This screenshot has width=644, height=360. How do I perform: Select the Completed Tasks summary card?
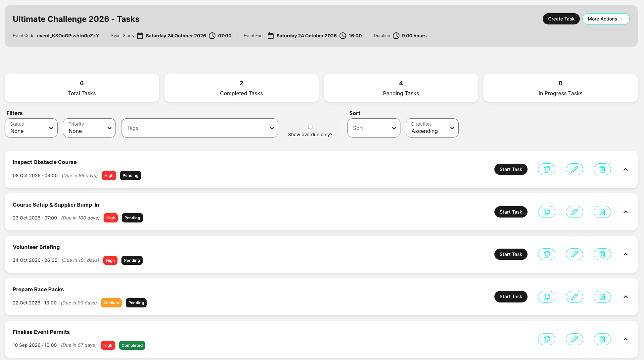coord(242,88)
